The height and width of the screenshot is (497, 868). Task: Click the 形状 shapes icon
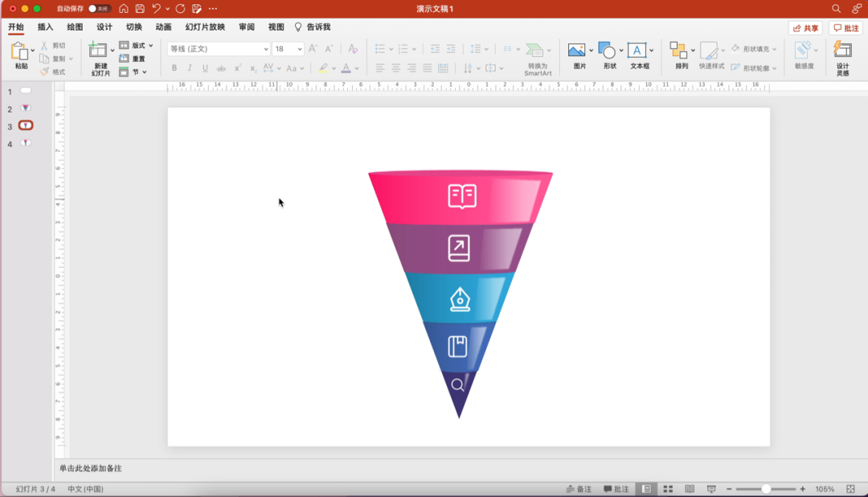[x=607, y=51]
